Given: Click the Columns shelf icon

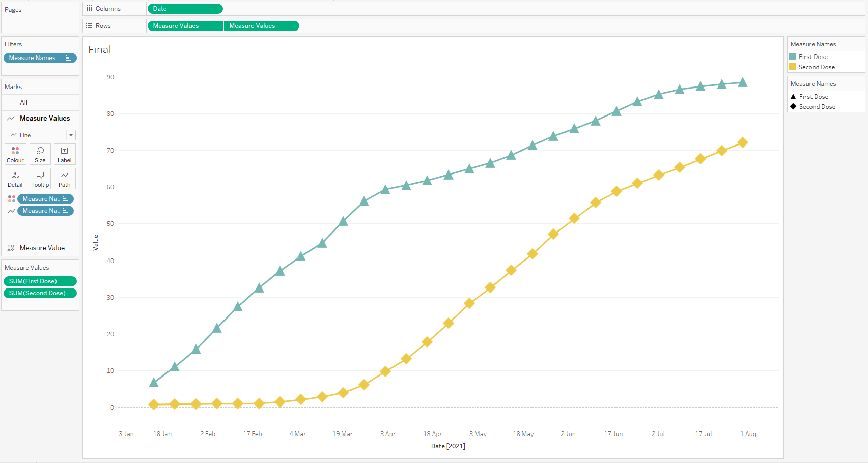Looking at the screenshot, I should tap(89, 9).
